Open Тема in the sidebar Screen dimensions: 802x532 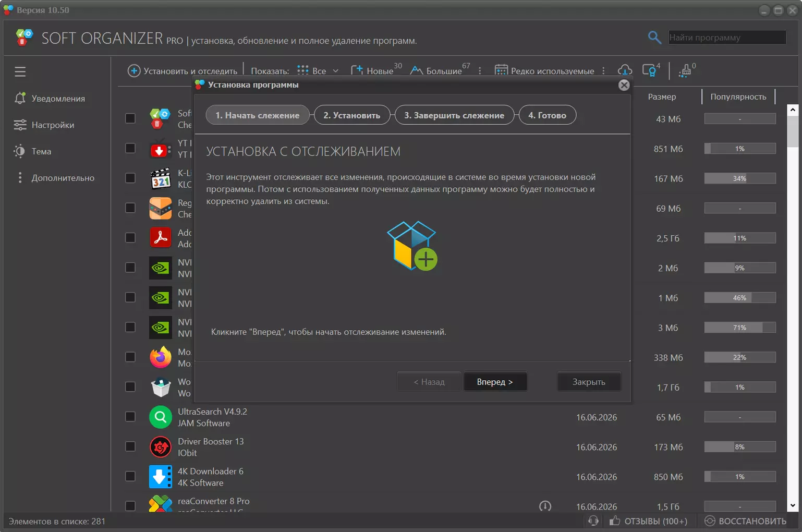tap(32, 152)
